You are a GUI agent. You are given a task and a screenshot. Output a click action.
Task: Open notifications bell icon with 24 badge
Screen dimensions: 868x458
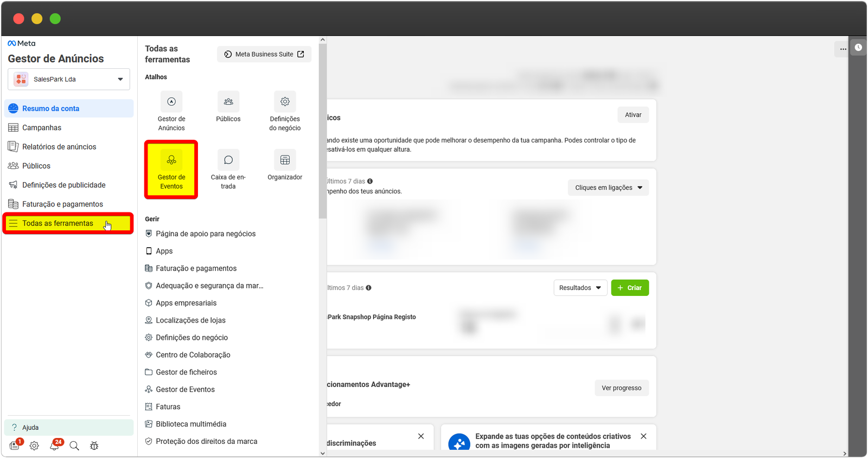(x=55, y=446)
